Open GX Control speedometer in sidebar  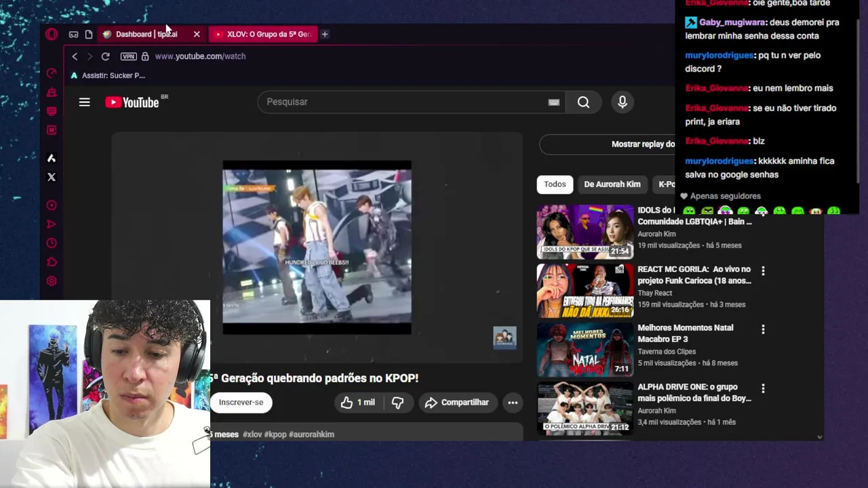pyautogui.click(x=52, y=73)
